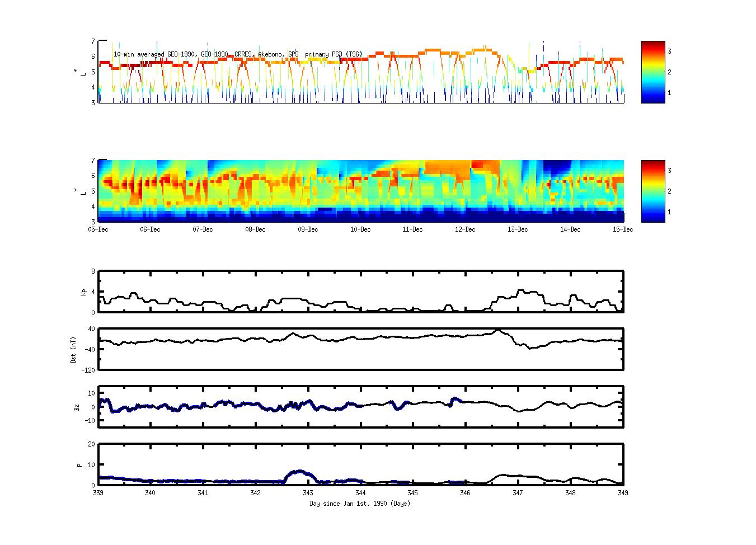Click the P y-axis label
Image resolution: width=756 pixels, height=545 pixels.
[x=79, y=464]
